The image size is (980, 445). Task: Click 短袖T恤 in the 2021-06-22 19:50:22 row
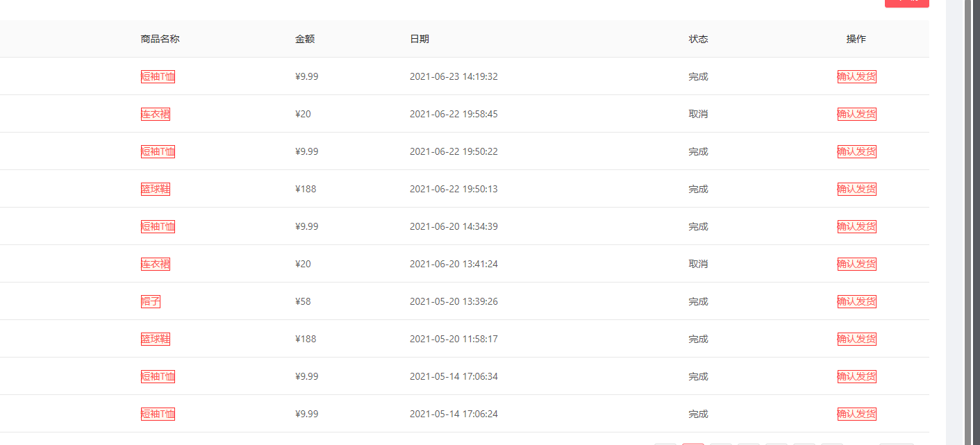coord(158,151)
